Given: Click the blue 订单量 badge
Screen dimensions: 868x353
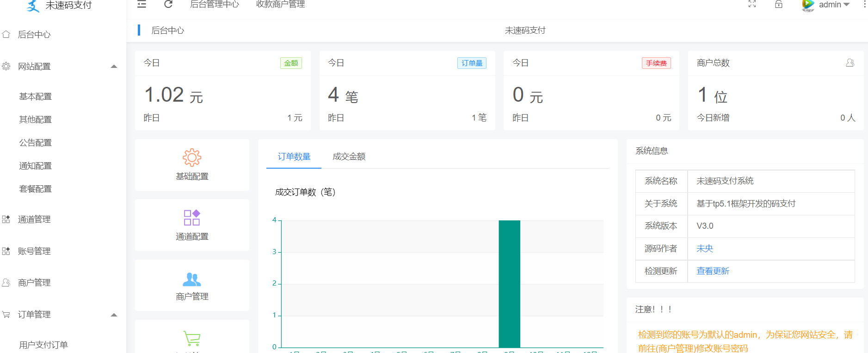Looking at the screenshot, I should pyautogui.click(x=472, y=63).
